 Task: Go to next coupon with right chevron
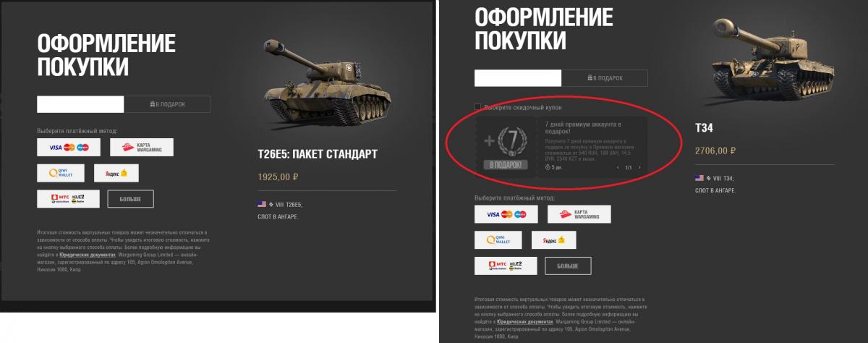click(639, 167)
